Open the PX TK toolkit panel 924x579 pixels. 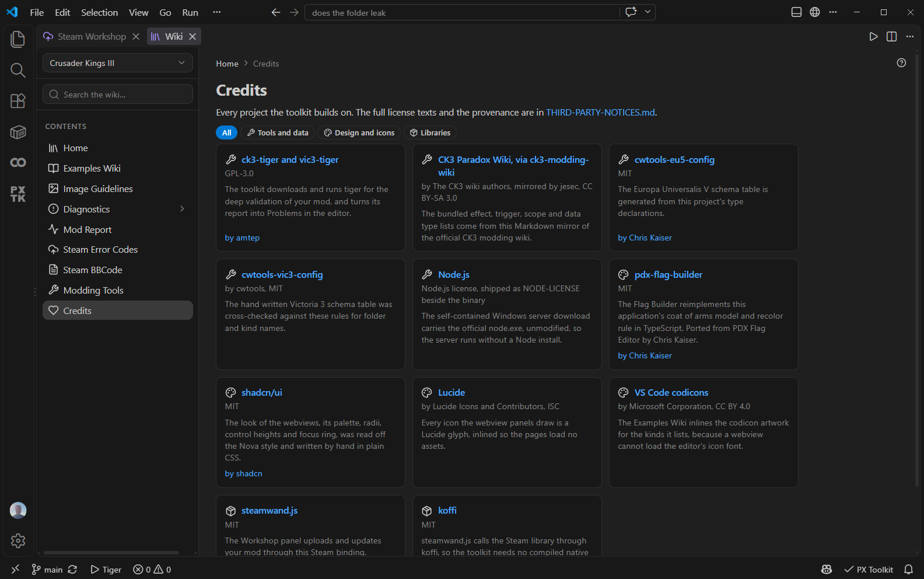pos(18,194)
